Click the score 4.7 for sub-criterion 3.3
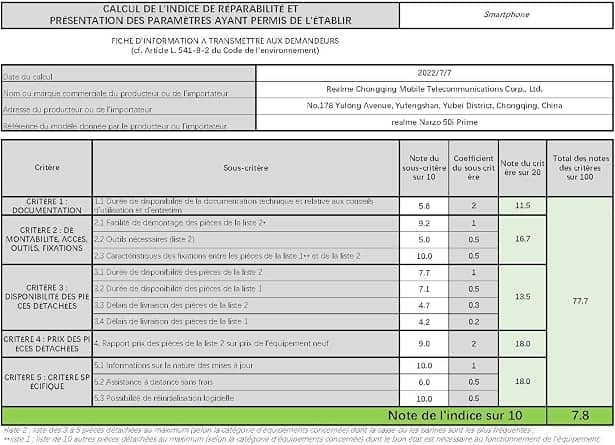615x445 pixels. click(424, 305)
